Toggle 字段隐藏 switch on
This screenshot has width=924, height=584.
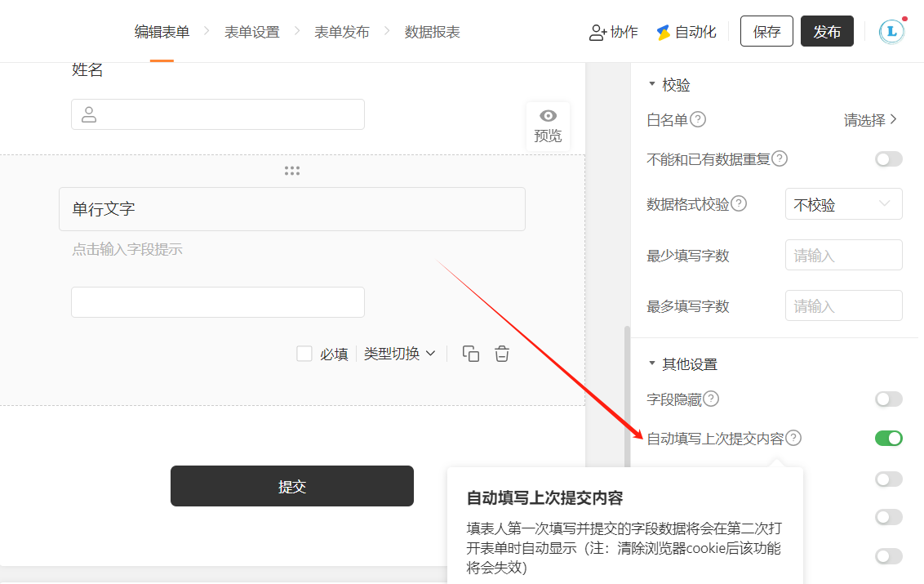(889, 399)
